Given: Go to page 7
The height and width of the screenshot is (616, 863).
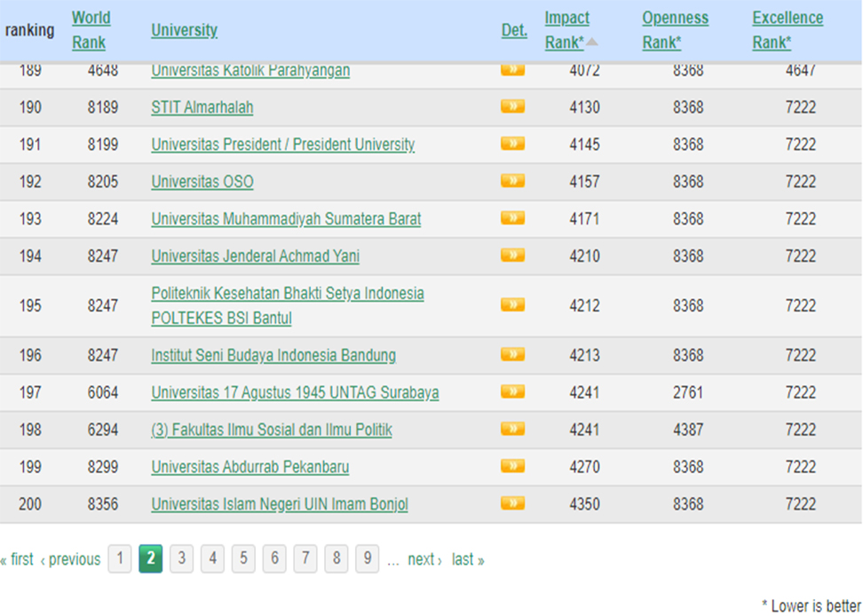Looking at the screenshot, I should click(x=305, y=559).
